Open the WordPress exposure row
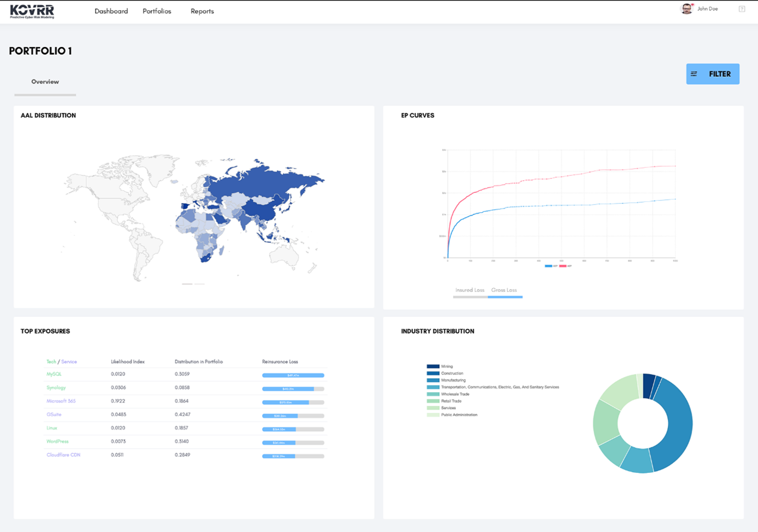Image resolution: width=758 pixels, height=532 pixels. pyautogui.click(x=58, y=441)
